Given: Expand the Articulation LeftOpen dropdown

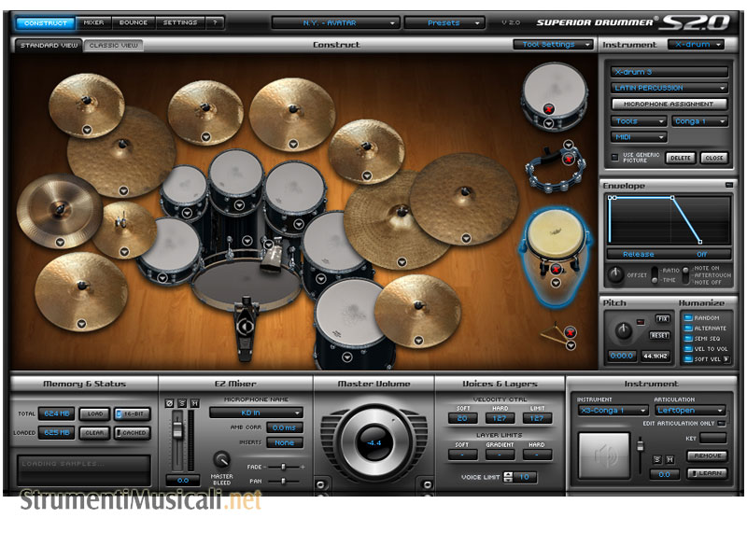Looking at the screenshot, I should tap(691, 410).
